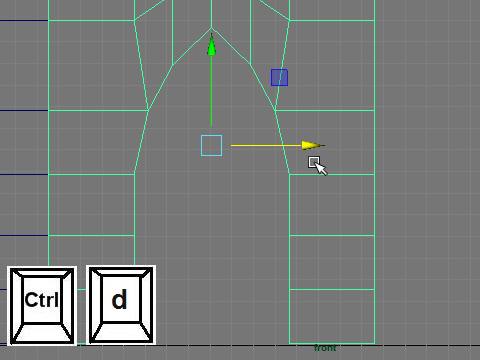Select the cyan center square of the manipulator

click(211, 145)
